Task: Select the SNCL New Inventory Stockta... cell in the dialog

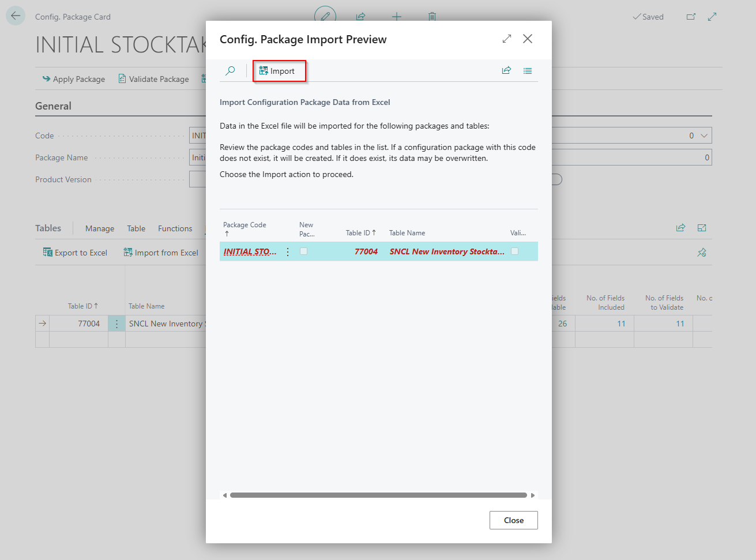Action: (x=447, y=251)
